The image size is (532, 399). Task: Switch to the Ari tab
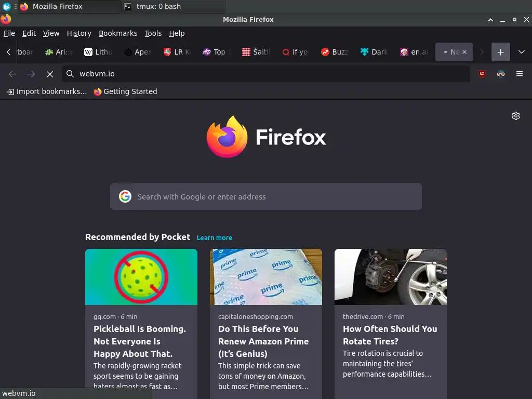(59, 52)
